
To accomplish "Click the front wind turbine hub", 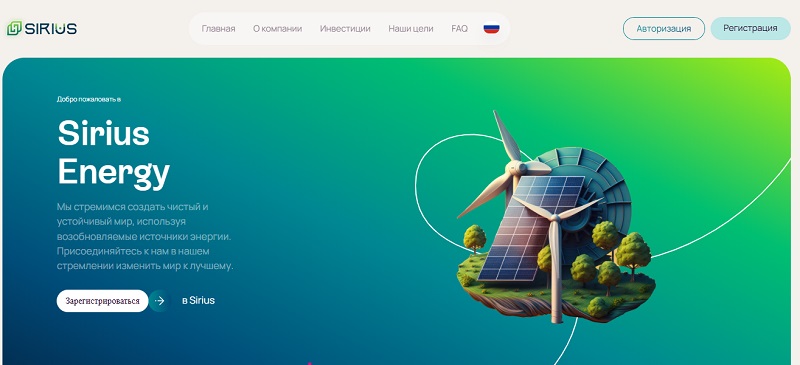I will click(x=555, y=217).
